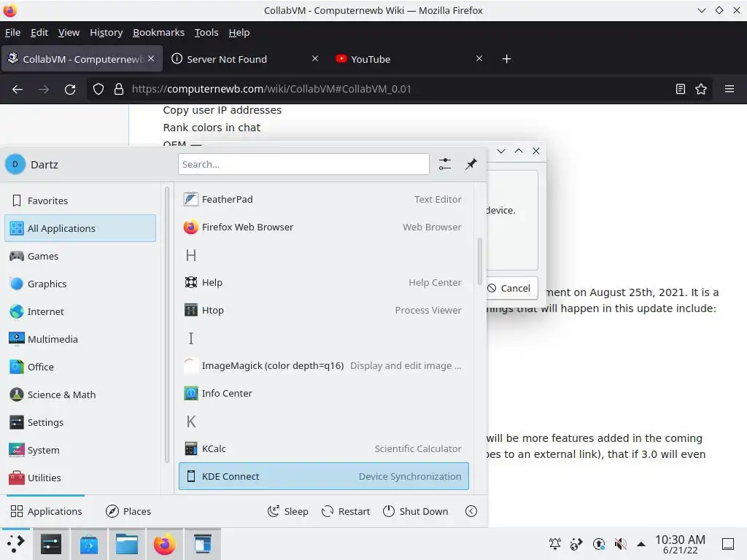Viewport: 747px width, 560px height.
Task: Go back in Firefox
Action: [x=18, y=89]
